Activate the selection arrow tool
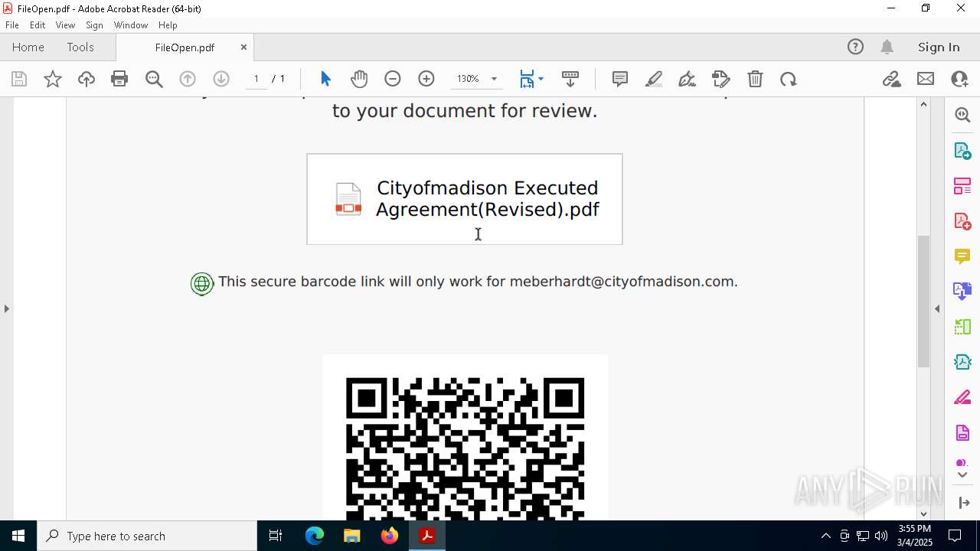 (x=325, y=79)
